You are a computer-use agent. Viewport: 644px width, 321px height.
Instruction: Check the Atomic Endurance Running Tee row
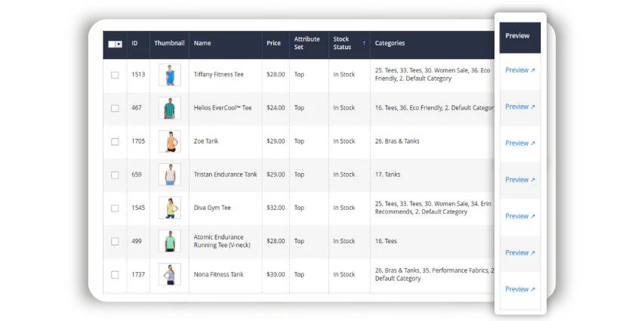(115, 242)
